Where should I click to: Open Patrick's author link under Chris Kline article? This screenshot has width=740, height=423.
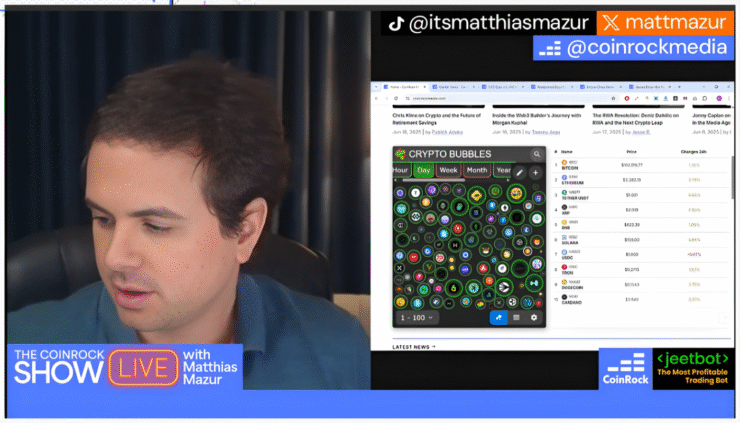[x=447, y=132]
